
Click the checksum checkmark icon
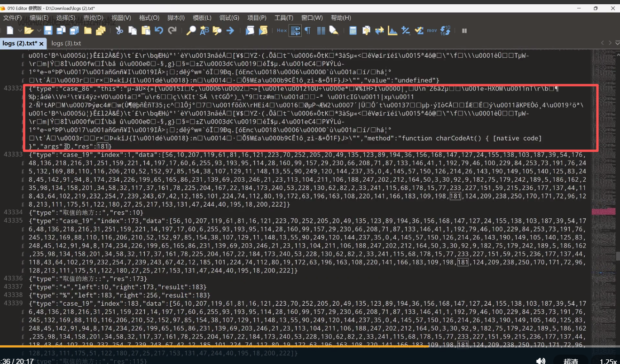pyautogui.click(x=418, y=31)
